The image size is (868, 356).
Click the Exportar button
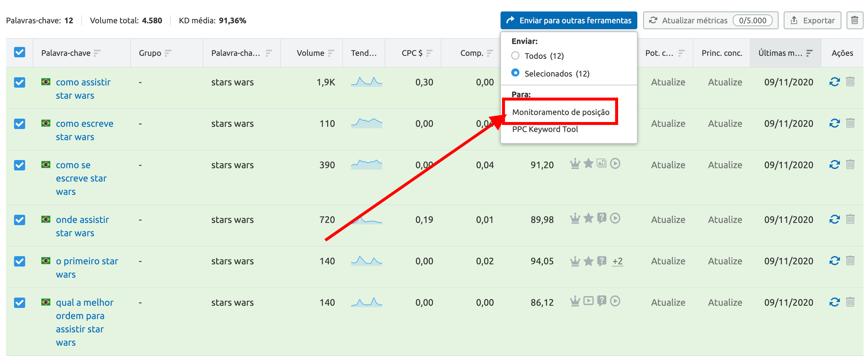click(x=812, y=20)
